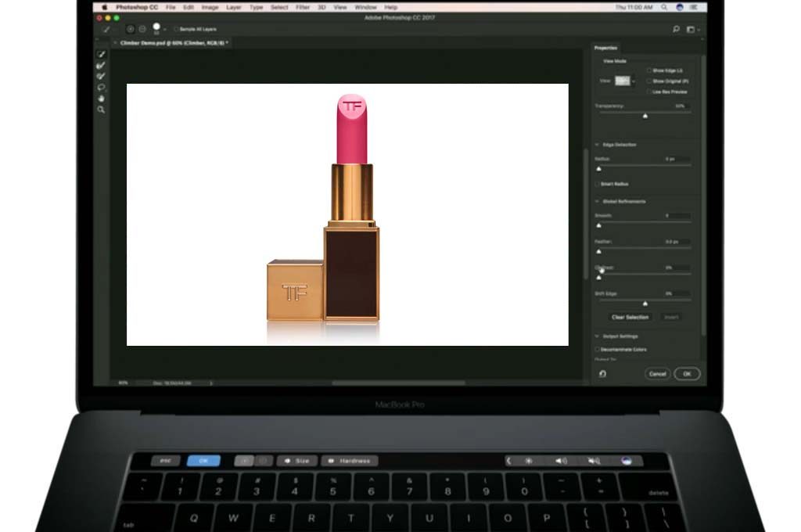The image size is (801, 532).
Task: Click the Smooth slider handle
Action: coord(598,226)
